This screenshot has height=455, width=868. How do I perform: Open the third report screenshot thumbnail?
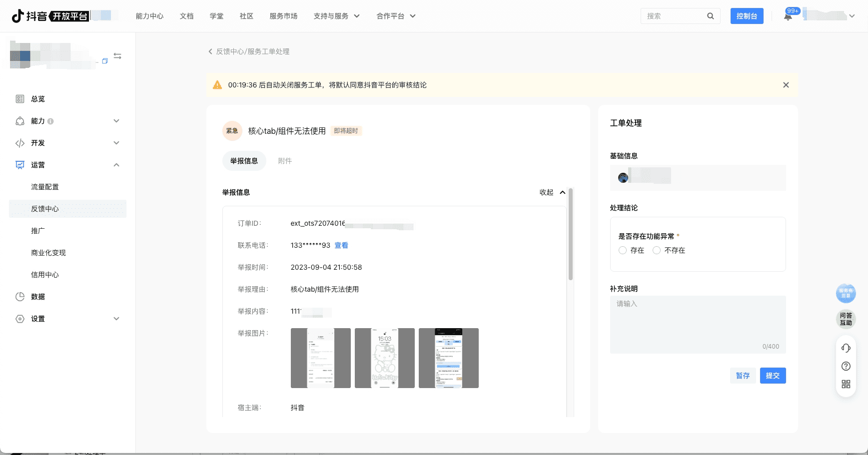pyautogui.click(x=449, y=358)
